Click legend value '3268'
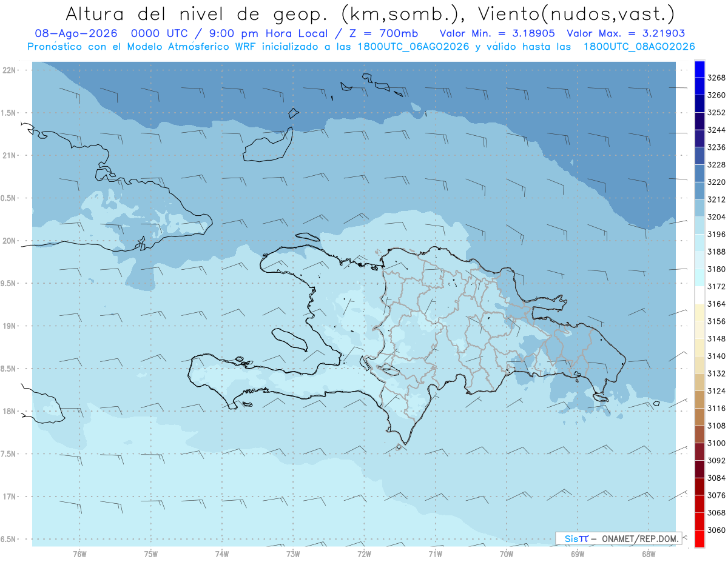Screen dimensions: 728x562 716,78
